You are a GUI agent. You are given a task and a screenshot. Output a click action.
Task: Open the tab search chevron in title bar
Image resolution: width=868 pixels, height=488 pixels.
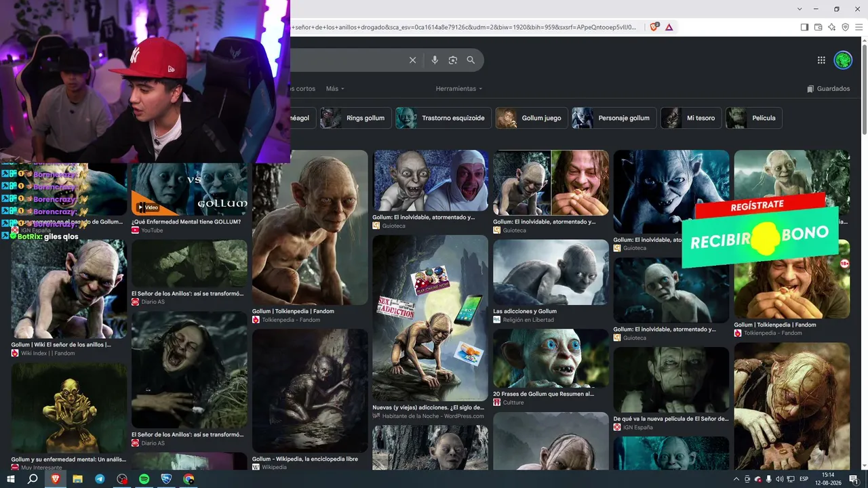click(x=800, y=9)
